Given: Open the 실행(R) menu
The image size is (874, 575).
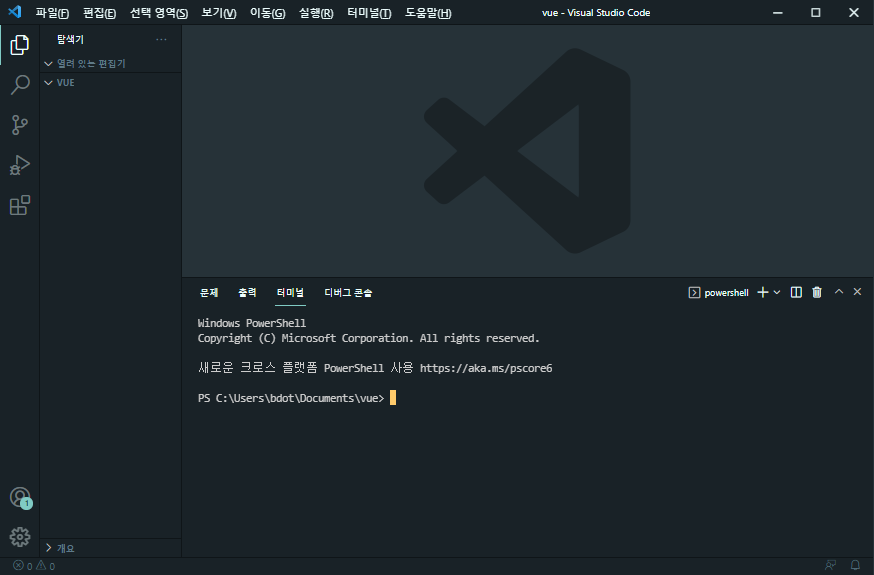Looking at the screenshot, I should (316, 13).
